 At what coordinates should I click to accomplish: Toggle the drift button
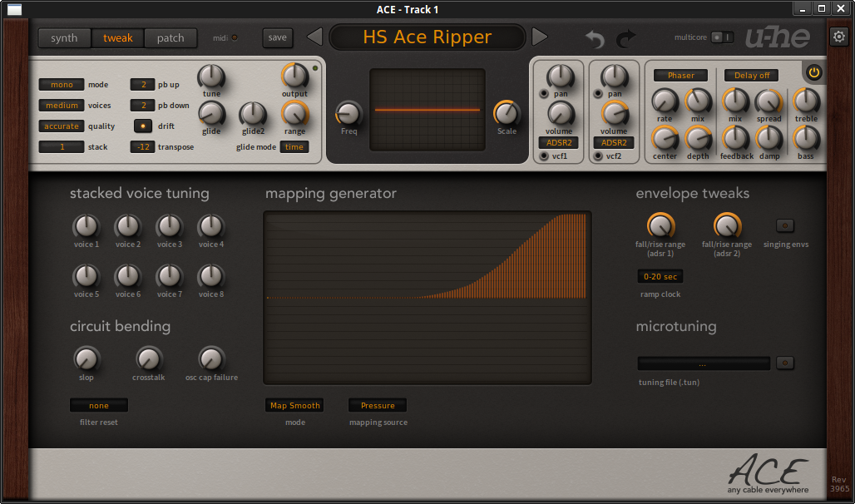pos(143,126)
